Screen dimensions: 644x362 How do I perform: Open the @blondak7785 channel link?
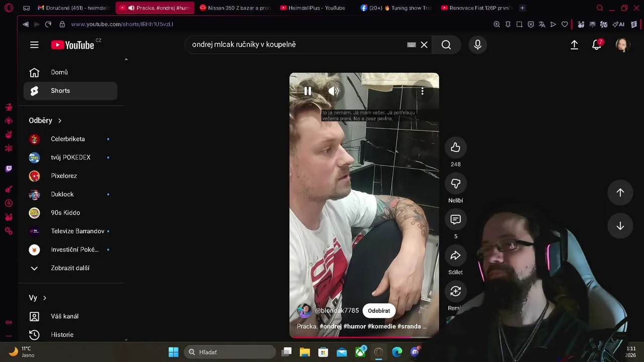coord(337,311)
